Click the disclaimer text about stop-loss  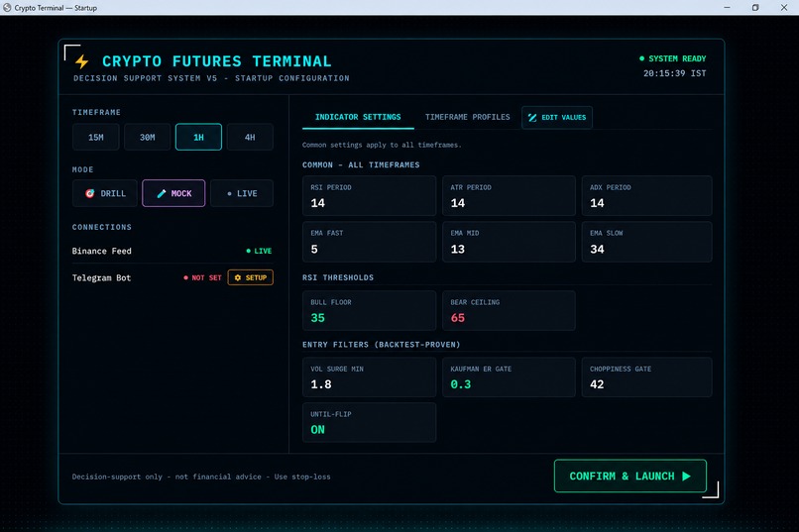click(201, 478)
